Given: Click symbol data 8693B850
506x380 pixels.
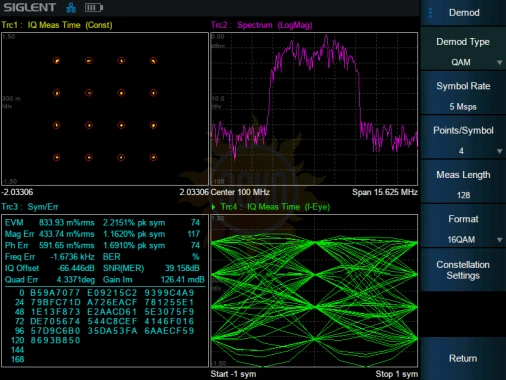Looking at the screenshot, I should [x=55, y=340].
